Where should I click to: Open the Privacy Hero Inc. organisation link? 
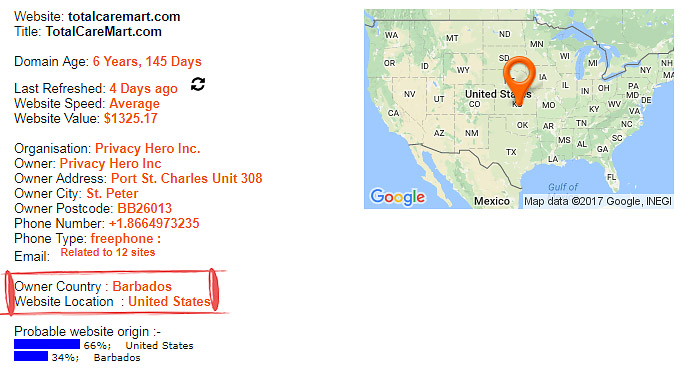pos(147,148)
